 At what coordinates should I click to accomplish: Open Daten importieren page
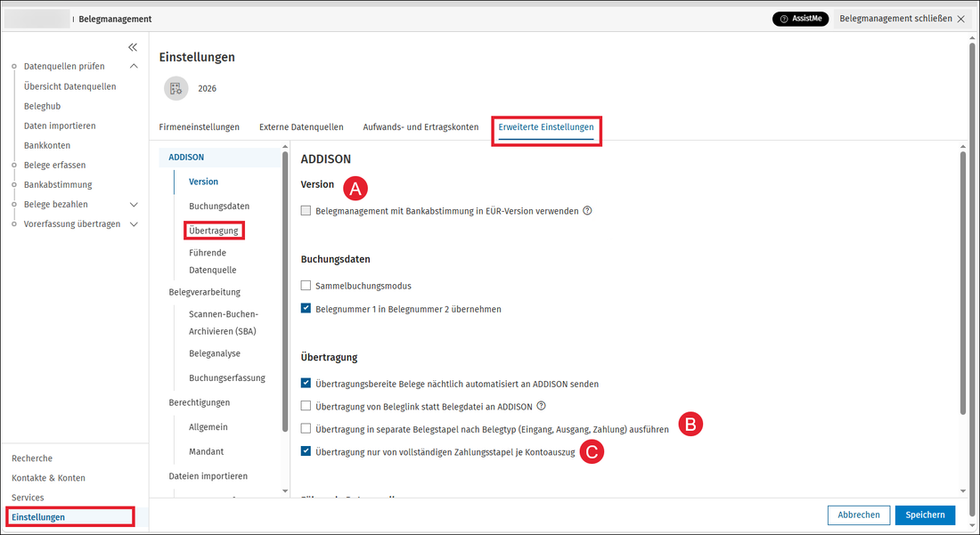(60, 126)
